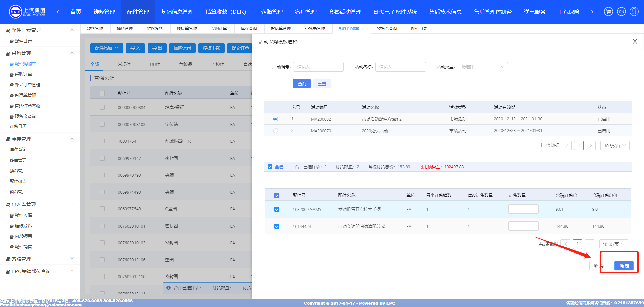
Task: Open the 配件添加 dropdown button
Action: 107,48
